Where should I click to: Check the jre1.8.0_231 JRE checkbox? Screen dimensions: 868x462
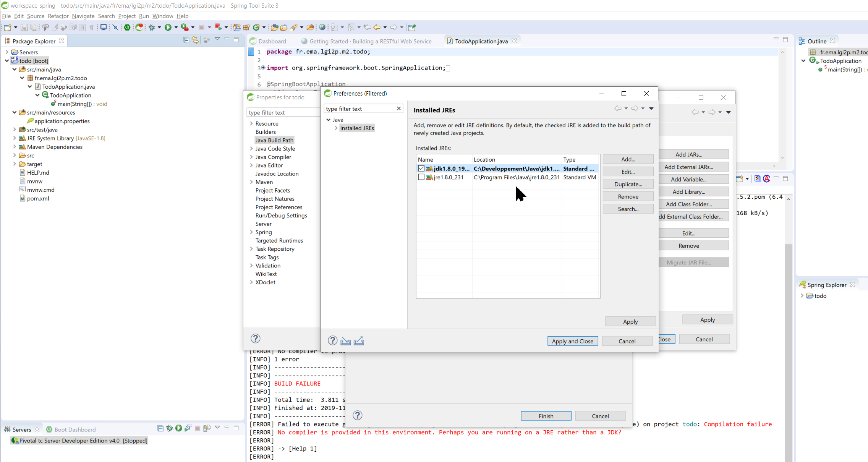tap(421, 177)
